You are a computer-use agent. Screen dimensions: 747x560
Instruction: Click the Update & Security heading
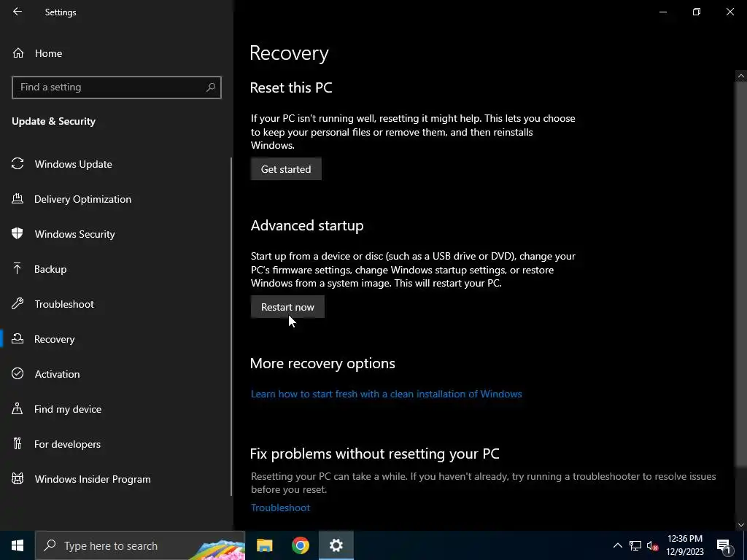point(53,122)
